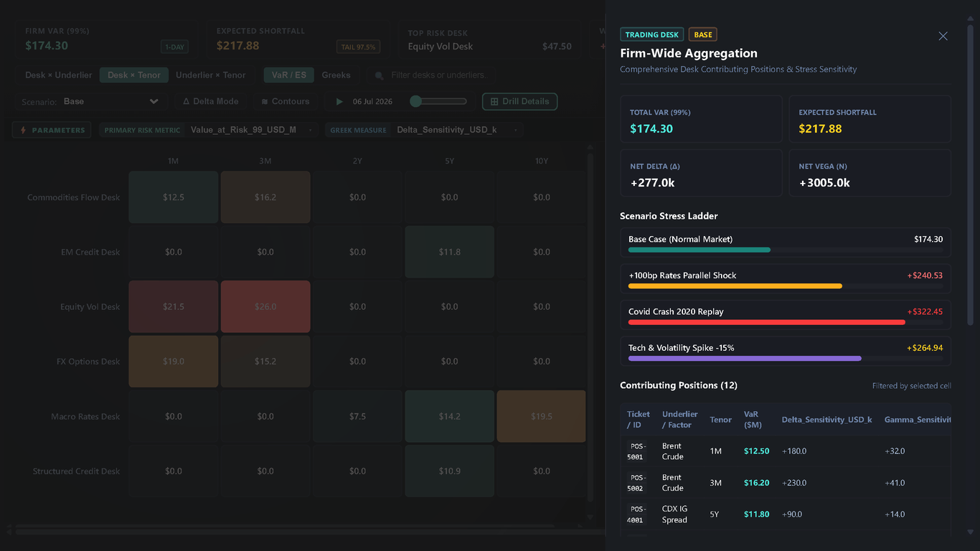980x551 pixels.
Task: Click the TRADING DESK tag
Action: coord(652,34)
